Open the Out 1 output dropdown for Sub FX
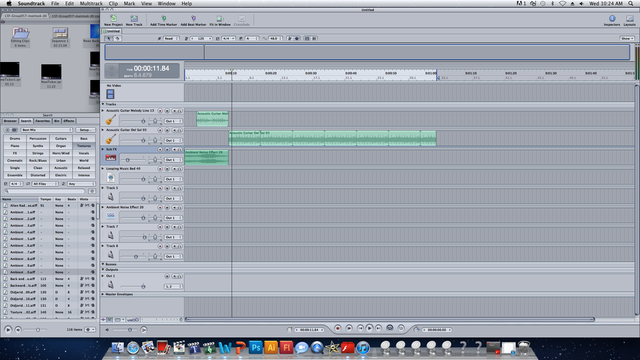Viewport: 640px width, 360px height. coord(173,160)
